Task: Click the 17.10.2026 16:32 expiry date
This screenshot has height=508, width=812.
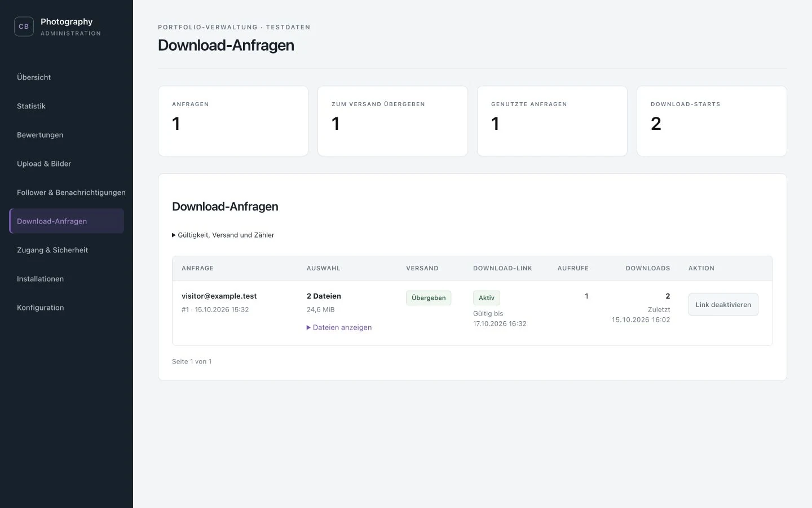Action: [500, 323]
